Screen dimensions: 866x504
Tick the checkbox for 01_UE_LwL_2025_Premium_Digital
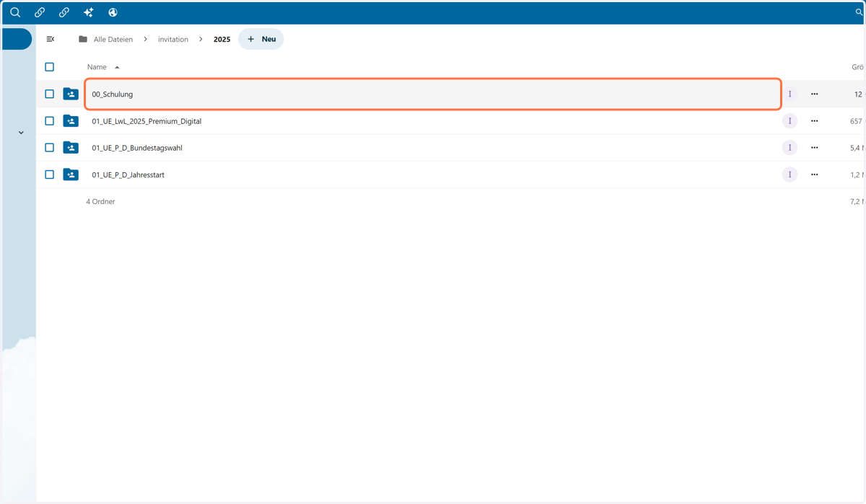coord(49,121)
